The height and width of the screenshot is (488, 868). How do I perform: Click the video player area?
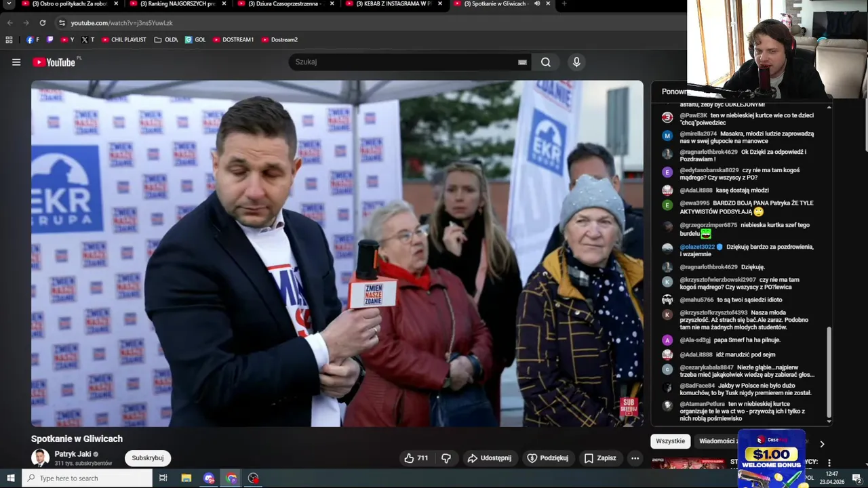337,253
